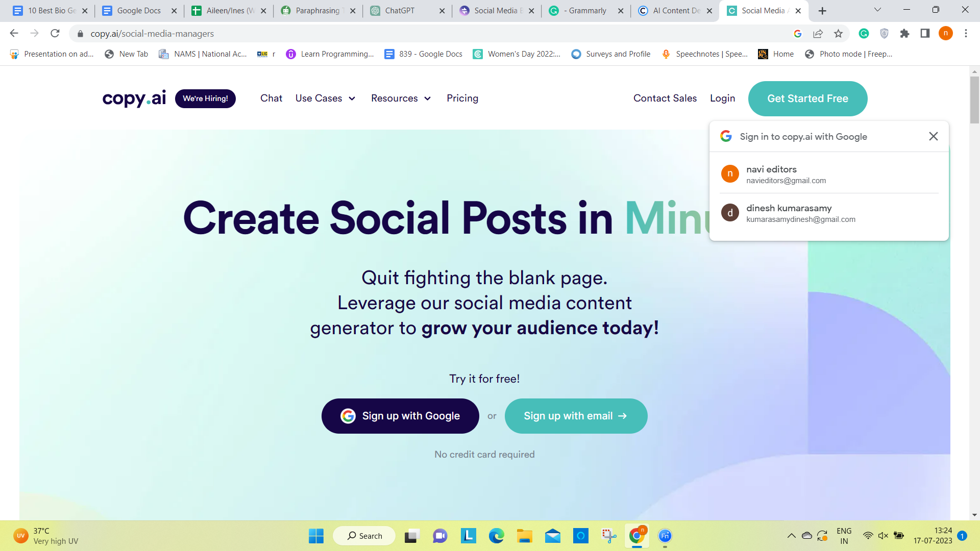
Task: Bookmark this page with the star icon
Action: click(x=838, y=34)
